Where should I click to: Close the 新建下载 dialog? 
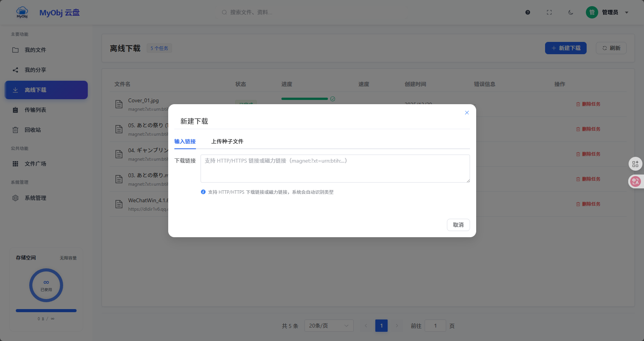(x=467, y=113)
